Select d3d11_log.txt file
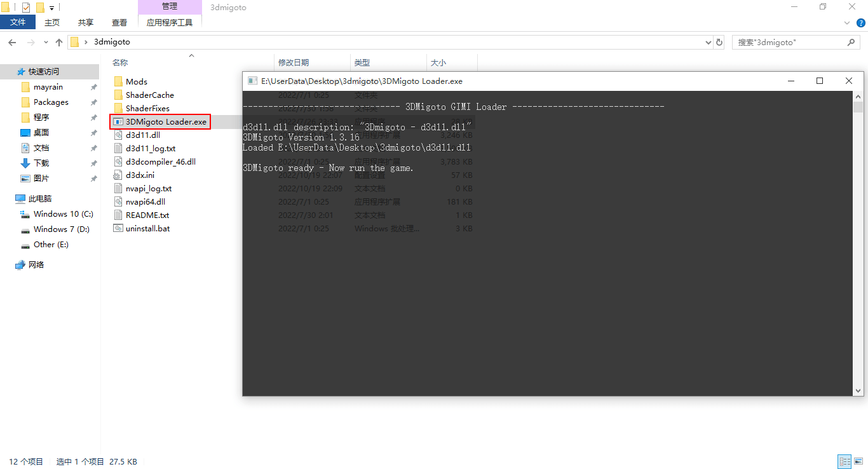Image resolution: width=868 pixels, height=469 pixels. [x=151, y=148]
